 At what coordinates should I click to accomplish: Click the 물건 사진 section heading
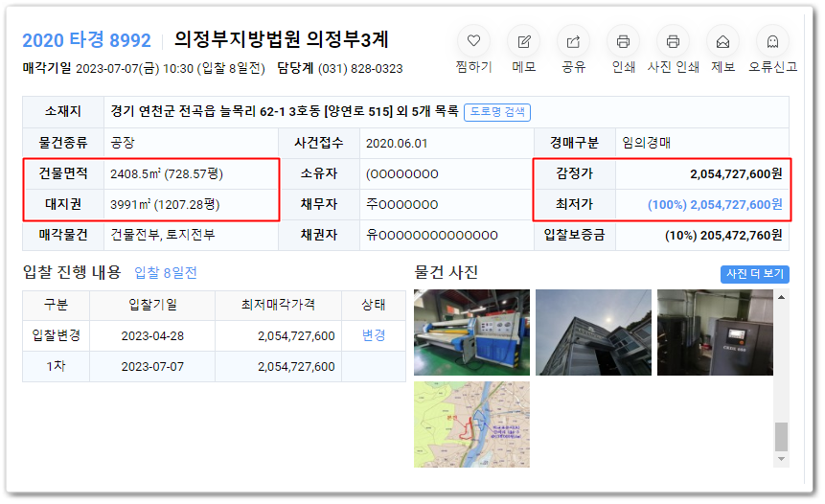[447, 272]
